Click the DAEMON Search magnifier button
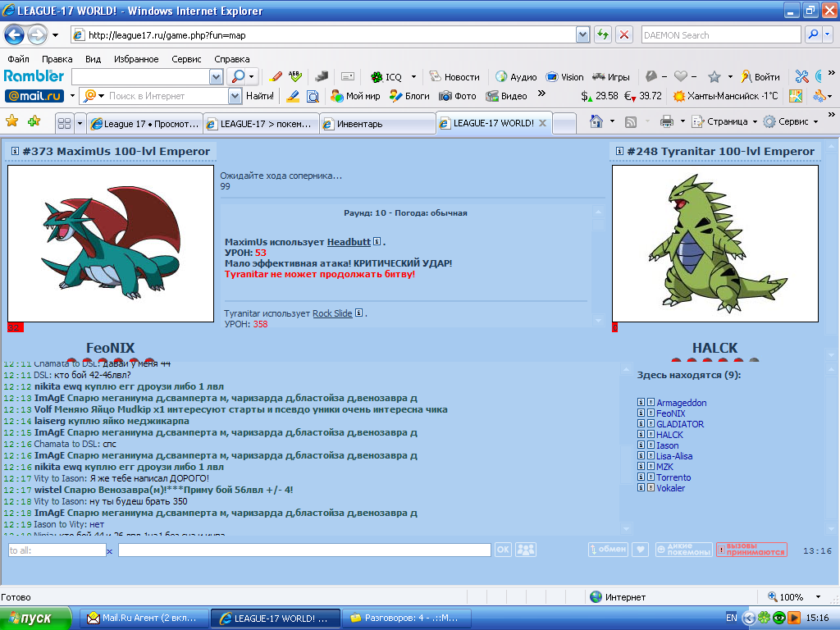 click(x=813, y=34)
